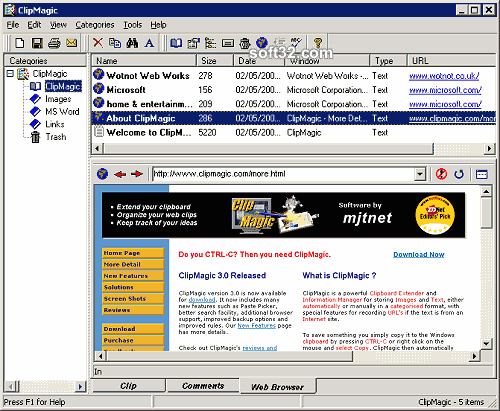Stop page loading with red stop icon
Screen dimensions: 500x411
click(442, 174)
